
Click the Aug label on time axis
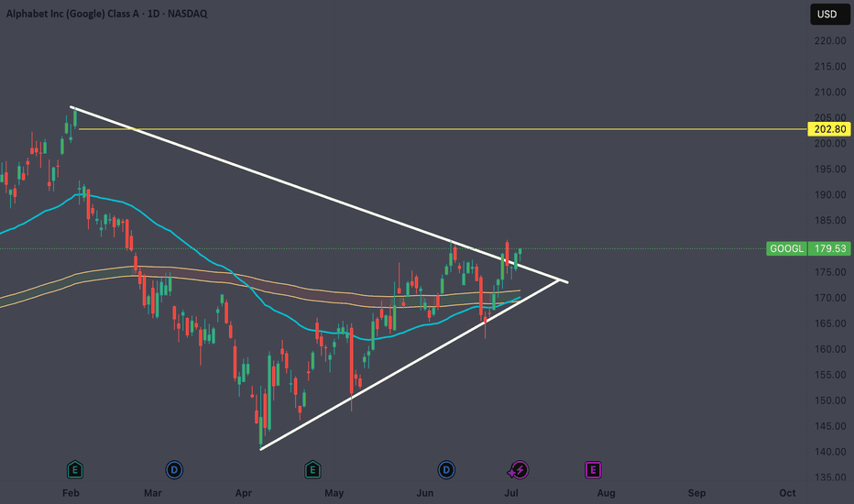coord(607,493)
